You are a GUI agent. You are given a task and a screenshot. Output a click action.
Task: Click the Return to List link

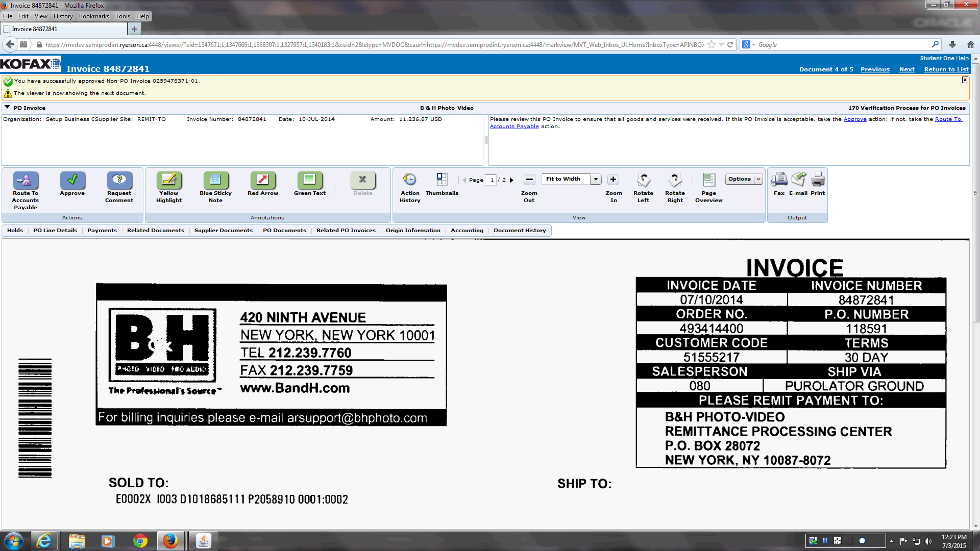[x=946, y=69]
